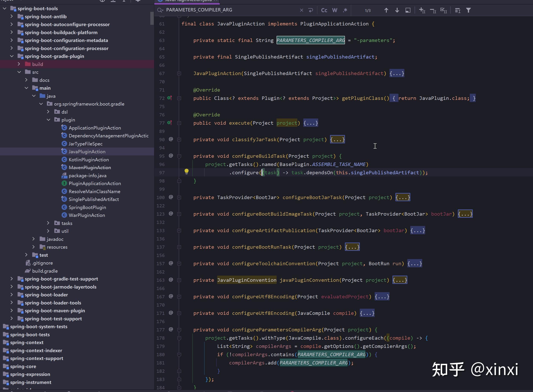533x392 pixels.
Task: Click the search history magnifier icon
Action: [x=160, y=10]
